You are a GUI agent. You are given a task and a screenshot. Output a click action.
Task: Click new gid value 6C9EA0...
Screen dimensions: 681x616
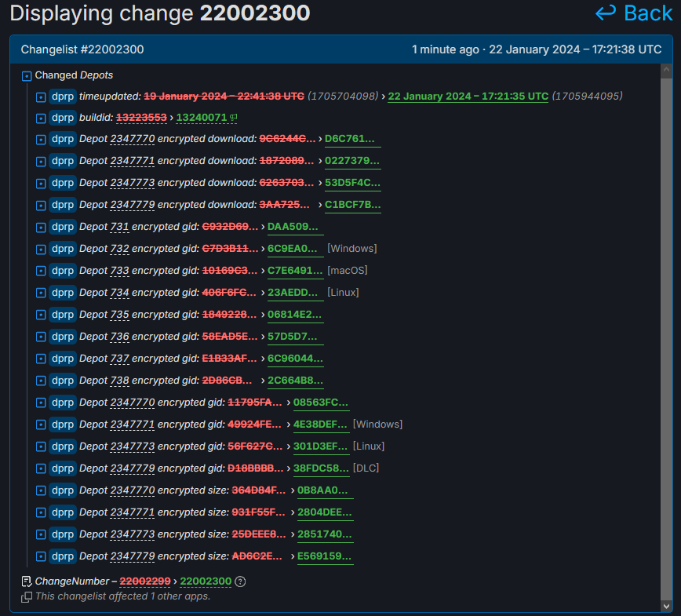[295, 249]
